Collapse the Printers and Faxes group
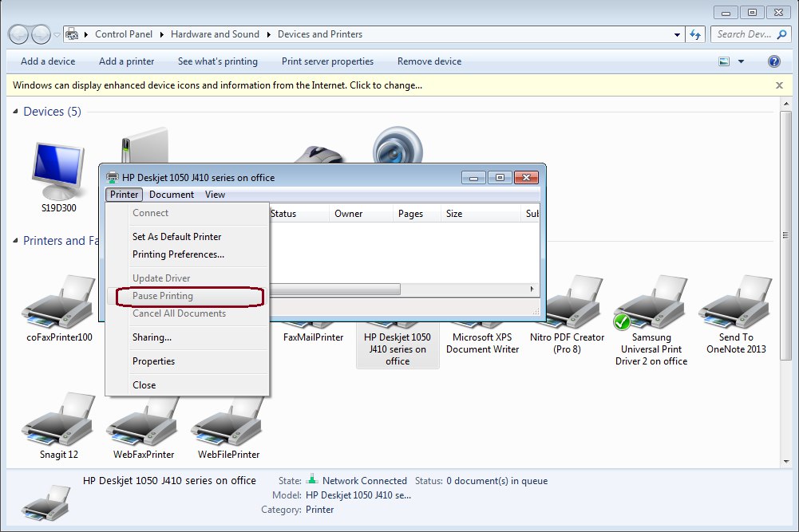Viewport: 799px width, 532px height. 15,240
